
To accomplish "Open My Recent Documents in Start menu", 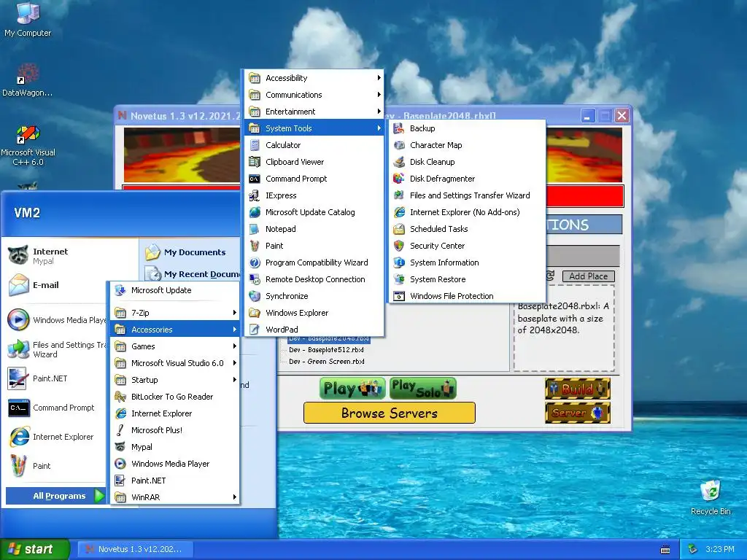I will [192, 274].
